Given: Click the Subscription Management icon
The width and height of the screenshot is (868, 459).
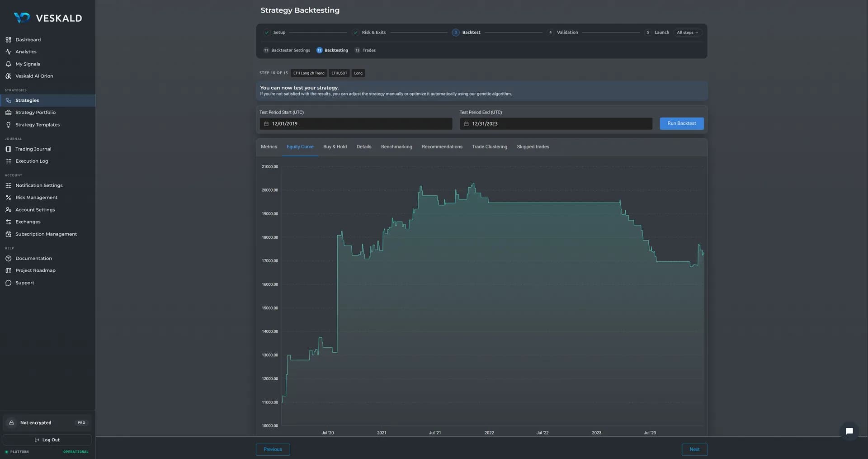Looking at the screenshot, I should tap(8, 234).
